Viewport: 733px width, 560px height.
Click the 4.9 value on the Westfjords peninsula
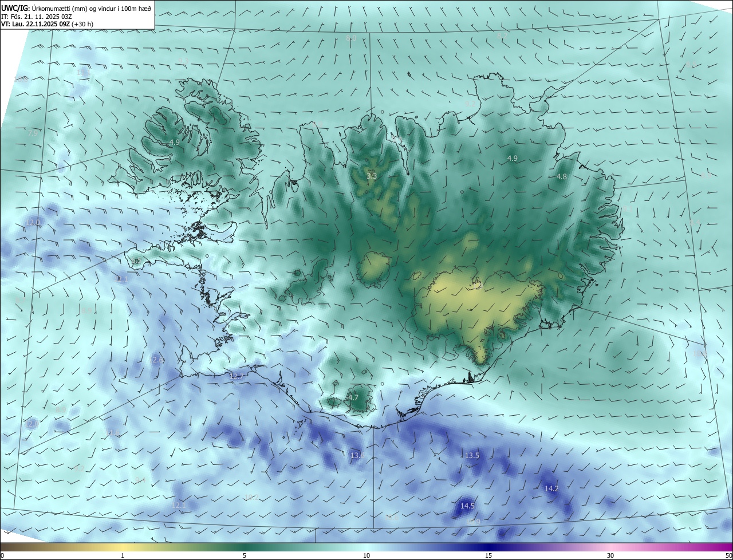click(175, 142)
